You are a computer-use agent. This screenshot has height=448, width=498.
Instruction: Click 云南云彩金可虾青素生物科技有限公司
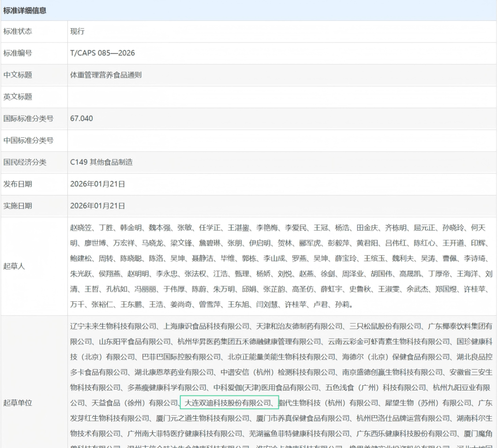[x=389, y=342]
